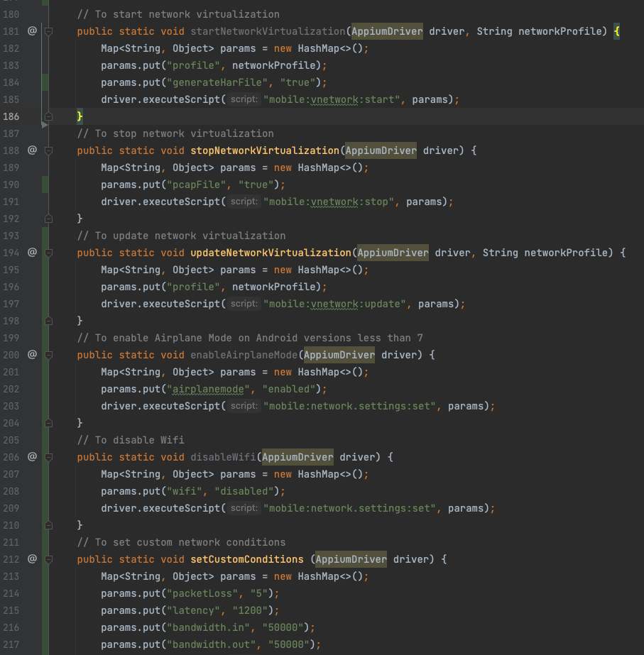Click the stopNetworkVirtualization method name
The width and height of the screenshot is (644, 655).
point(265,150)
